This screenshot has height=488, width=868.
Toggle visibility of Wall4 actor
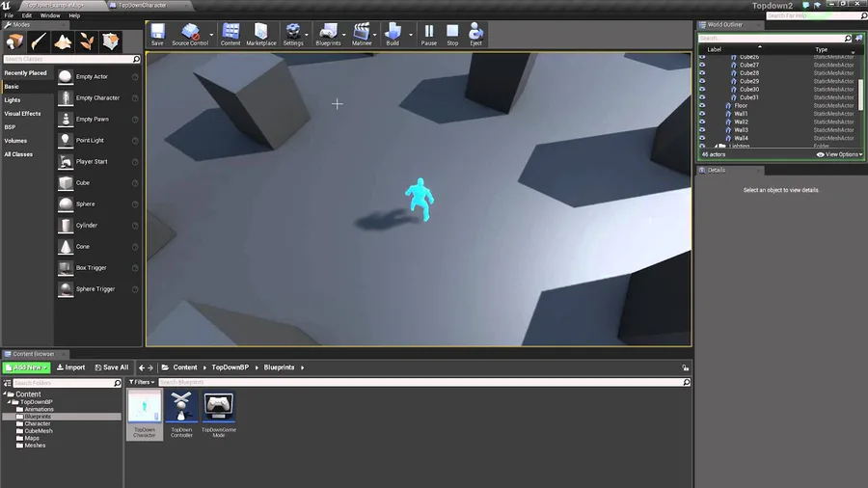(702, 138)
